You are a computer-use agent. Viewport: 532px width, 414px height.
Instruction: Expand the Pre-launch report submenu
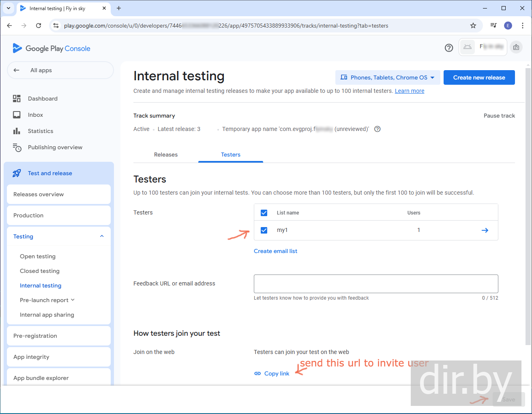pos(73,300)
